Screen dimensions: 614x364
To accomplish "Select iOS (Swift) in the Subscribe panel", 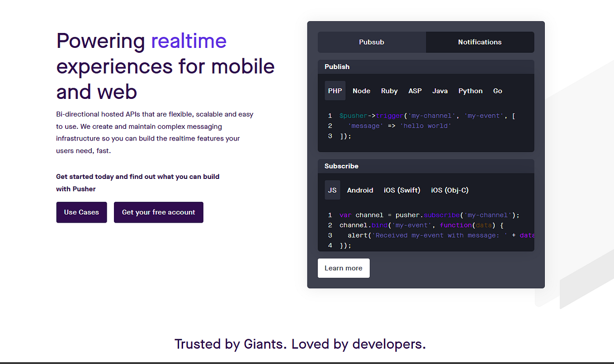I will pyautogui.click(x=401, y=190).
